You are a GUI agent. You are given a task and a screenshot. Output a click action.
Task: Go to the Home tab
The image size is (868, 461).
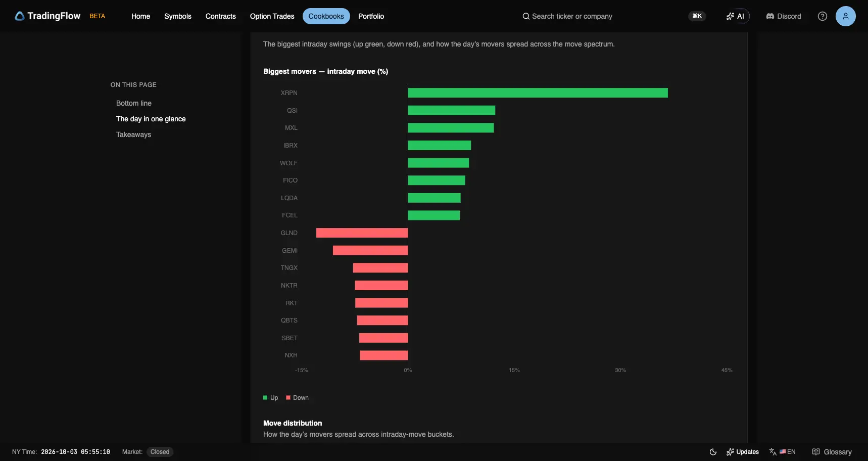tap(140, 16)
